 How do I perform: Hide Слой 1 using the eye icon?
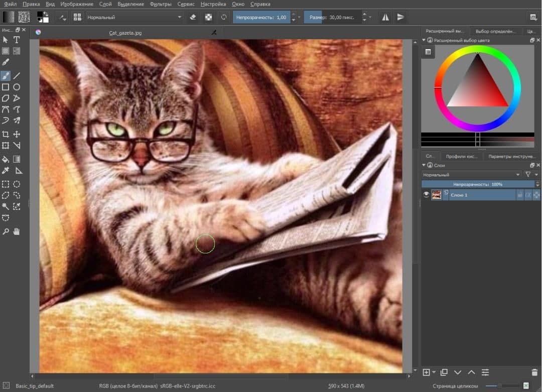[x=426, y=195]
